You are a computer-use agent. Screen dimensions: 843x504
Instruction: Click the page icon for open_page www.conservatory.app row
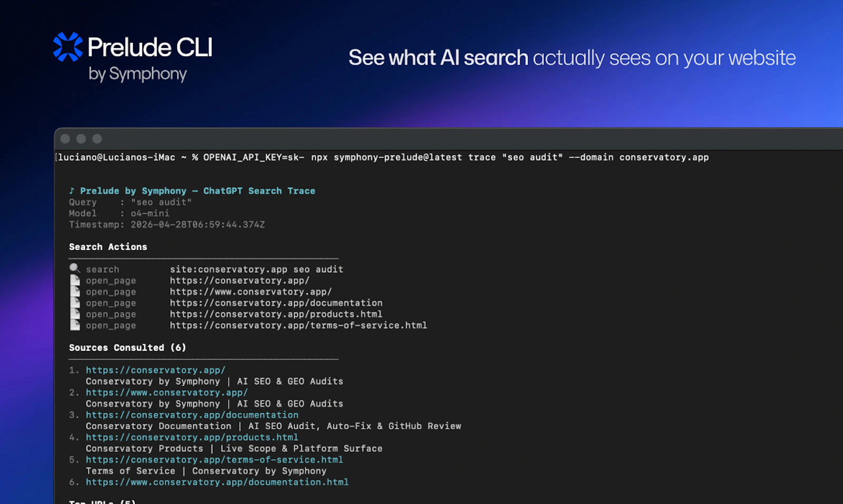(x=75, y=291)
